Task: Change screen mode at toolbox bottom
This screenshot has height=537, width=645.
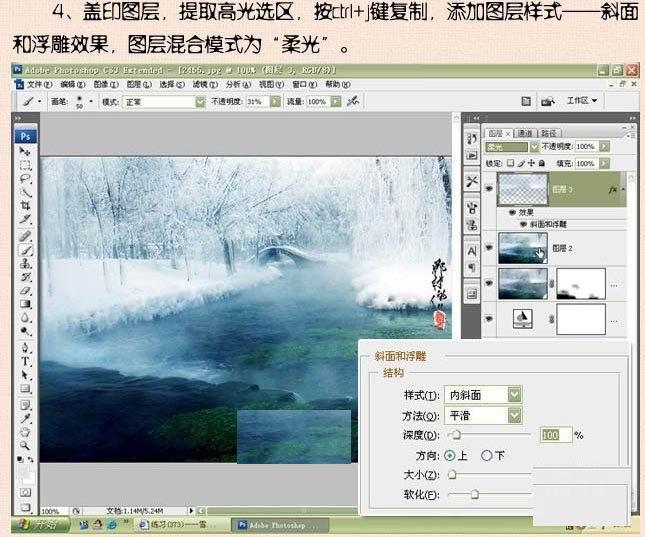Action: tap(25, 507)
